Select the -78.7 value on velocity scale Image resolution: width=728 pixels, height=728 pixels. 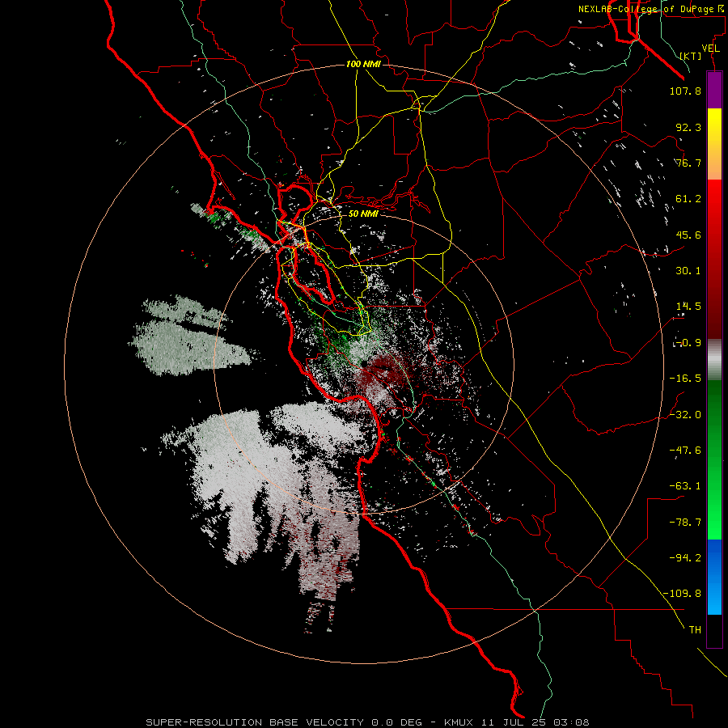click(685, 523)
